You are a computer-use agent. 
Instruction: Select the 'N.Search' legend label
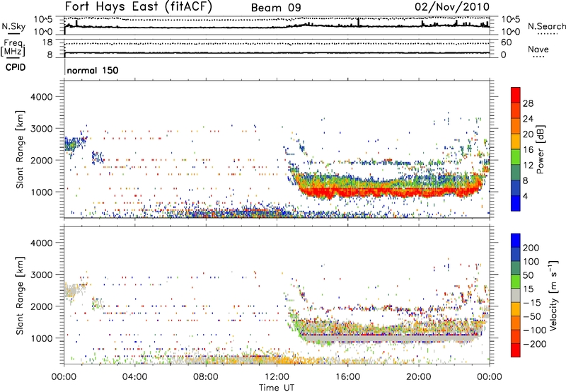pos(546,26)
